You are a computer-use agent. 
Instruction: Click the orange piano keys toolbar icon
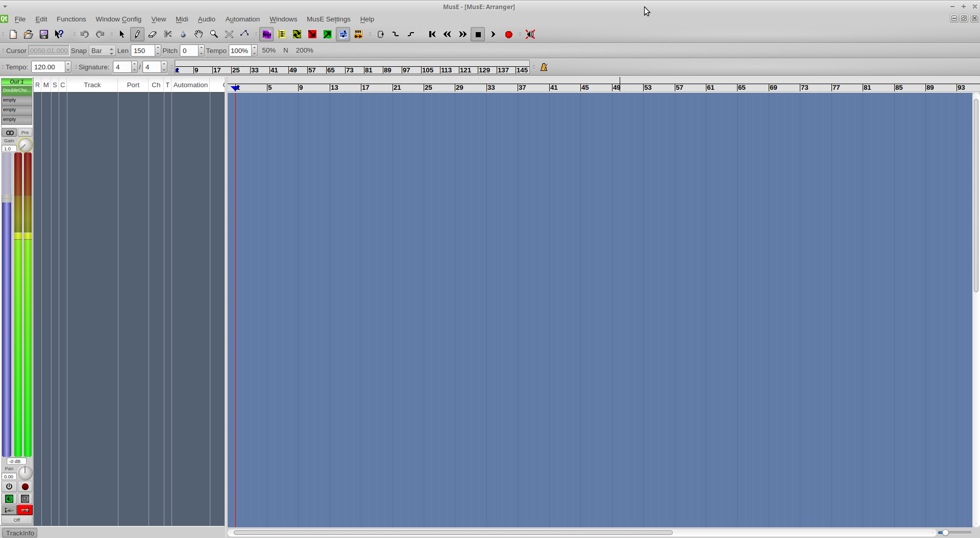pos(358,34)
